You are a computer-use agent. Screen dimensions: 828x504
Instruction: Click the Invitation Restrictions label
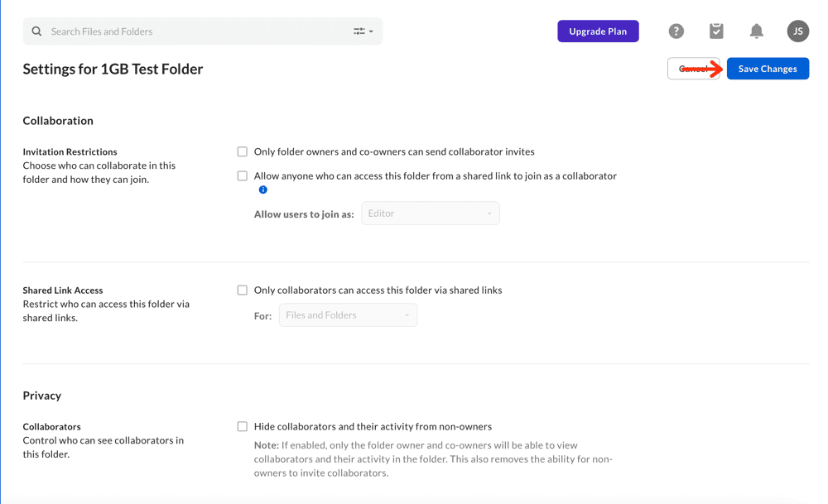pyautogui.click(x=70, y=151)
